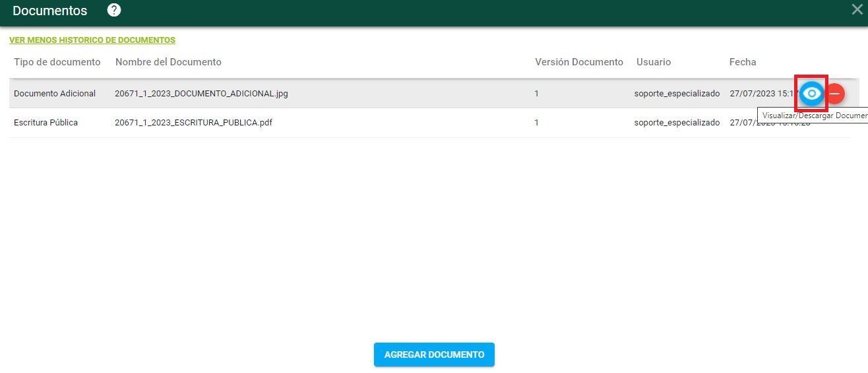
Task: Click Ver Menos Historico de Documentos link
Action: (92, 40)
